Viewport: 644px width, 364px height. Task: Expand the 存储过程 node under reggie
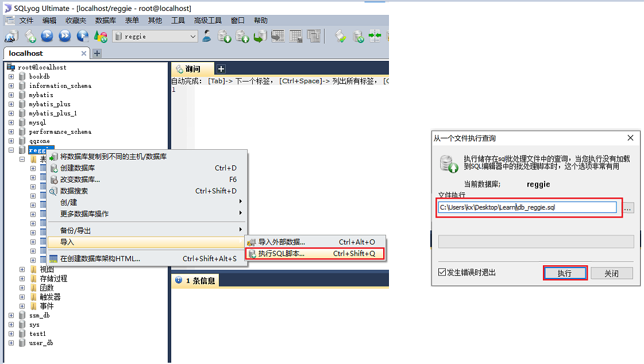(22, 278)
